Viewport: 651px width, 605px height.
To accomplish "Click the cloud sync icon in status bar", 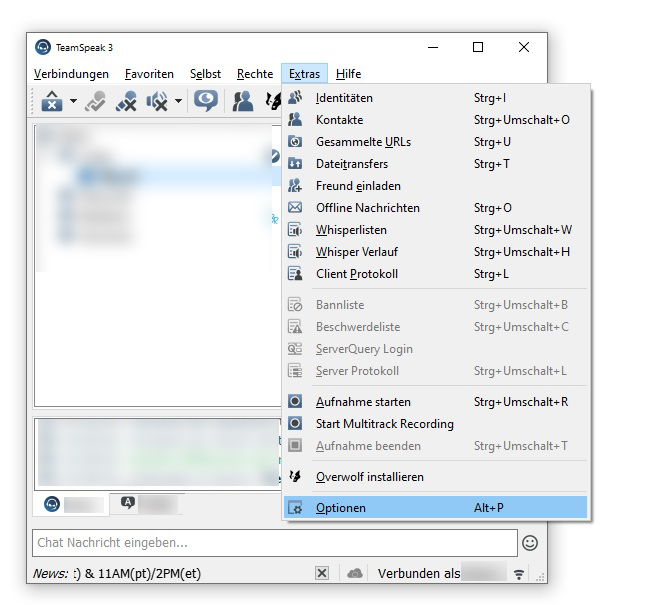I will [x=354, y=573].
